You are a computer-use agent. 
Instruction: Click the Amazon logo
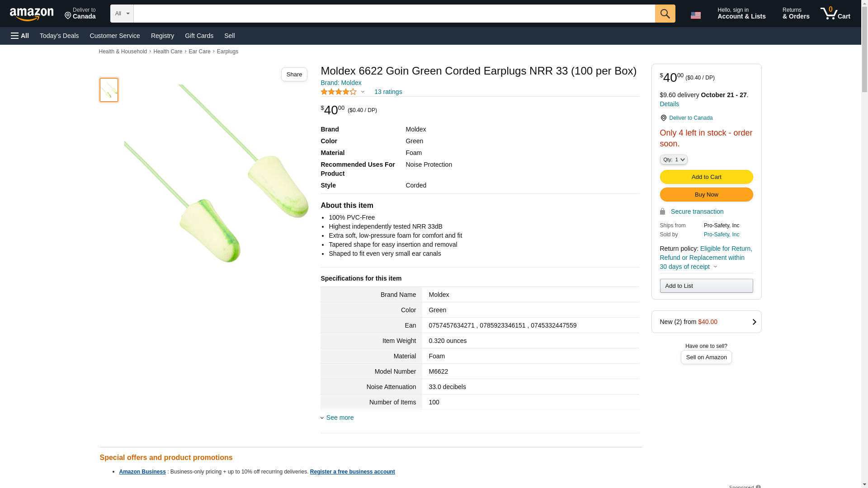pyautogui.click(x=32, y=14)
